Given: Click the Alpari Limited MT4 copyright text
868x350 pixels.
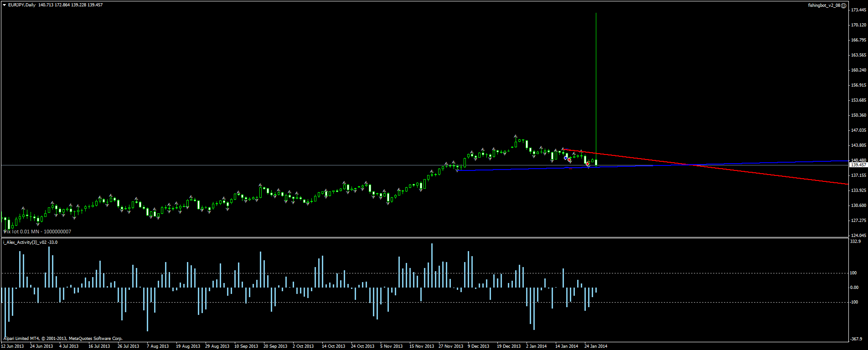Looking at the screenshot, I should [x=63, y=339].
